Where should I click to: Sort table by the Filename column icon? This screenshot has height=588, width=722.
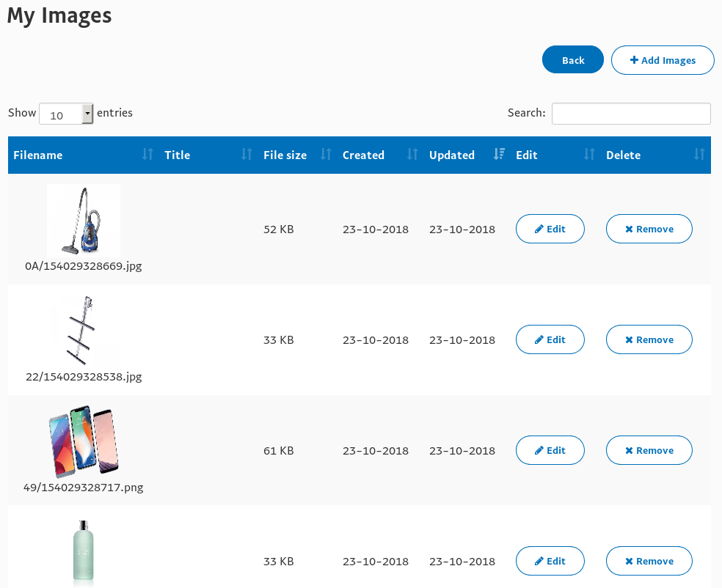coord(147,154)
